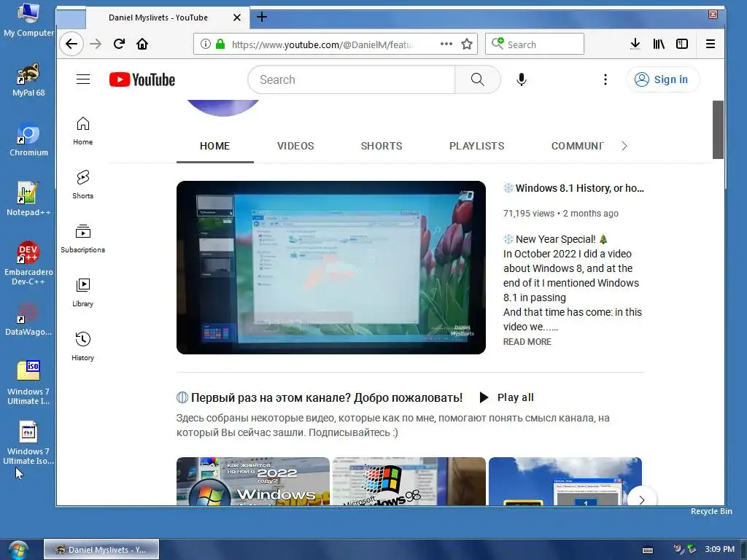Expand description with READ MORE

[x=527, y=342]
